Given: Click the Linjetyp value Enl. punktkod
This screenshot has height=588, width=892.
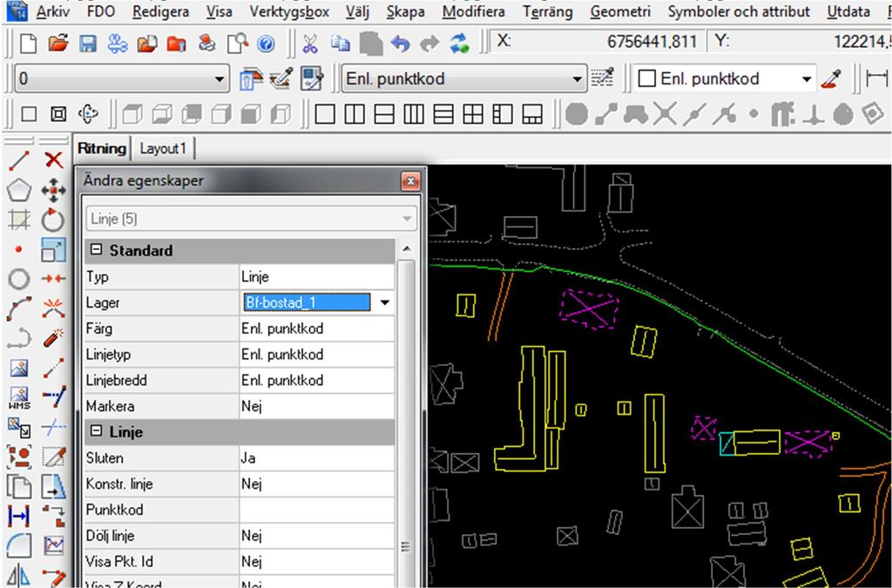Looking at the screenshot, I should (316, 355).
